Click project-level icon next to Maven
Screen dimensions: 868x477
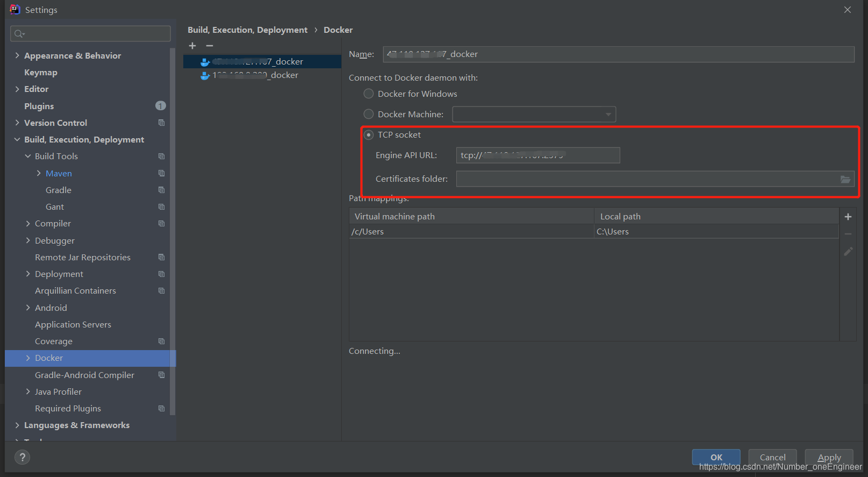coord(161,173)
